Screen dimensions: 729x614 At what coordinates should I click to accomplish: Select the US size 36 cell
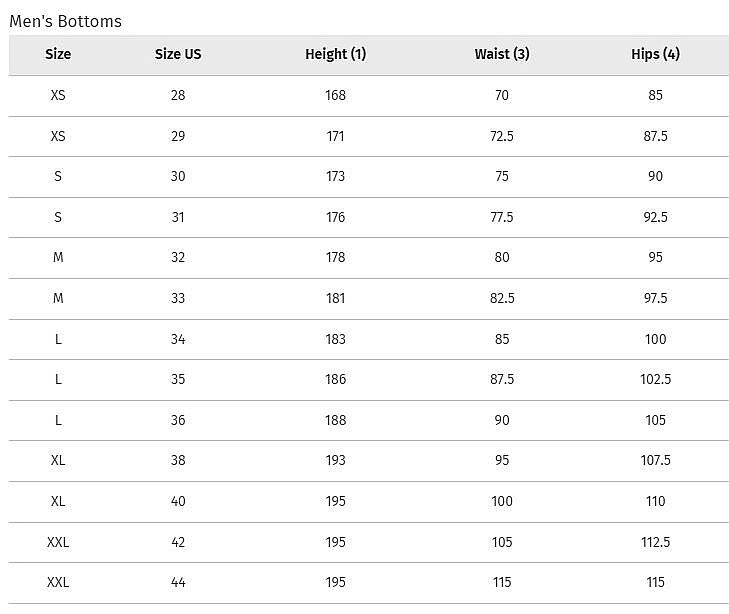(x=178, y=420)
